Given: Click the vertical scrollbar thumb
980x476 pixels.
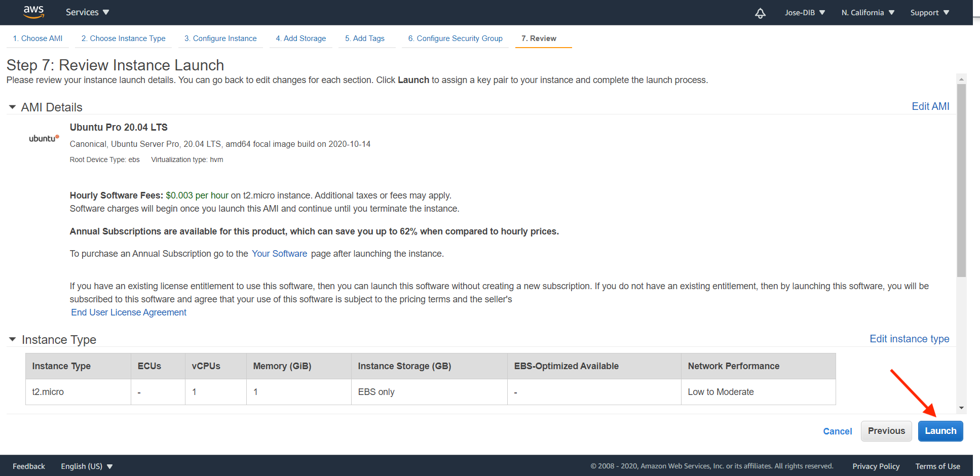Looking at the screenshot, I should click(961, 180).
